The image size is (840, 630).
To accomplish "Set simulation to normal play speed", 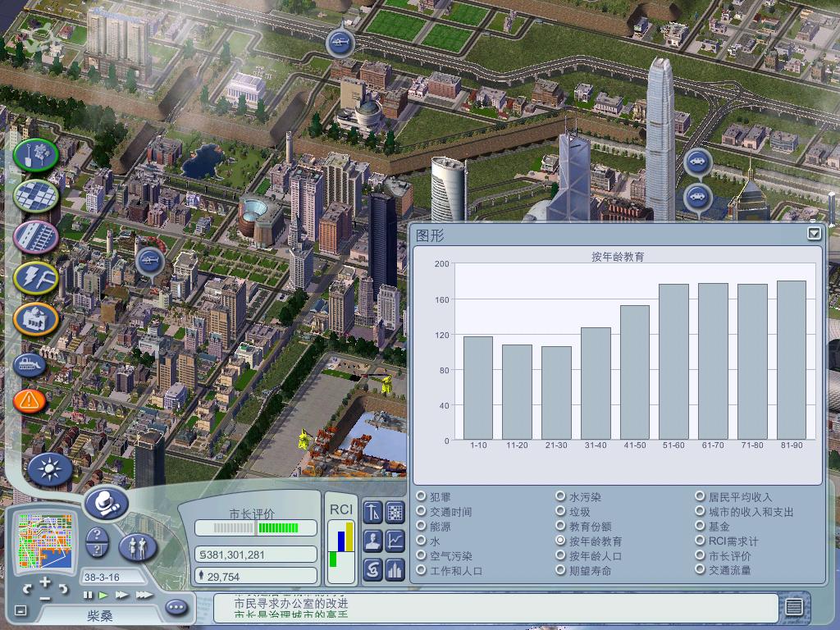I will [x=103, y=596].
